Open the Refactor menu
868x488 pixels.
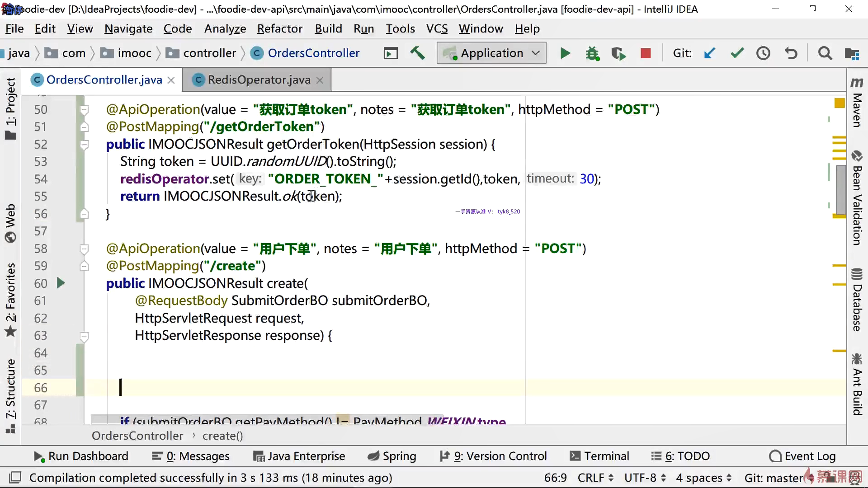[x=279, y=29]
